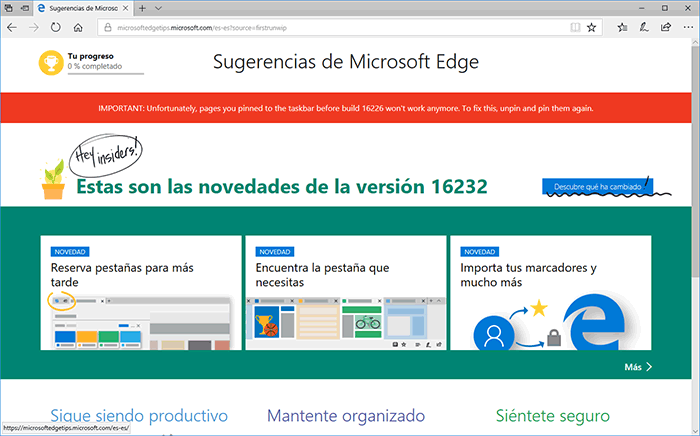Open Settings and more ellipsis menu
This screenshot has height=436, width=700.
[688, 28]
